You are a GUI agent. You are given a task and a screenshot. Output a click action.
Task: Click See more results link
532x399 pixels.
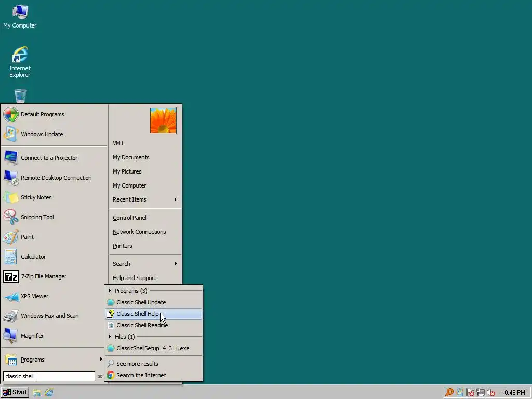coord(137,364)
